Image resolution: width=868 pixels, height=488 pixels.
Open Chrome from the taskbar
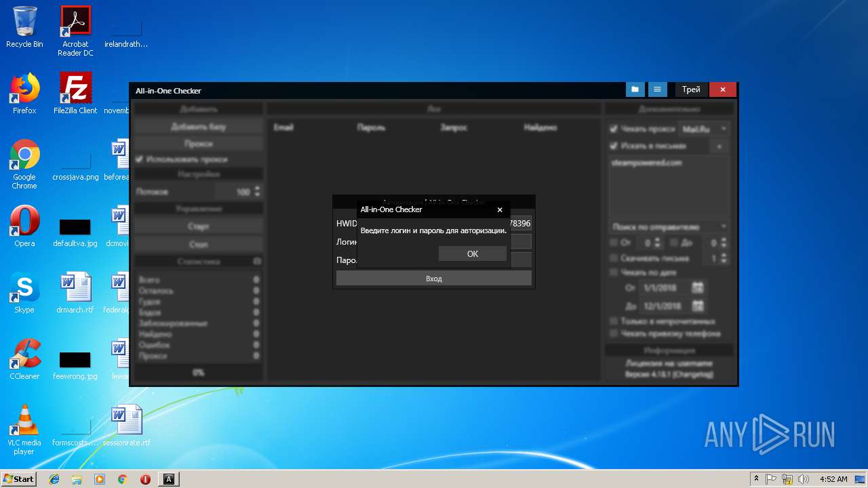[x=123, y=479]
